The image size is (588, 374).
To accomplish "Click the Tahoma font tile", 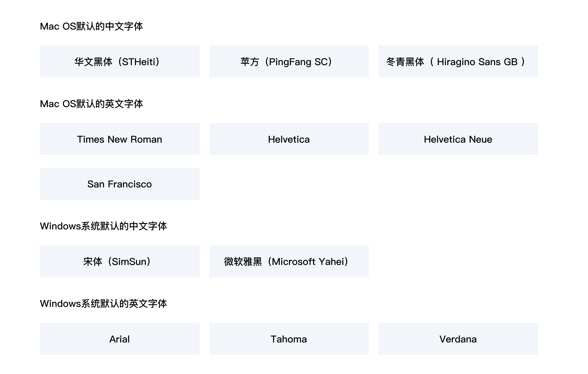I will (x=289, y=339).
